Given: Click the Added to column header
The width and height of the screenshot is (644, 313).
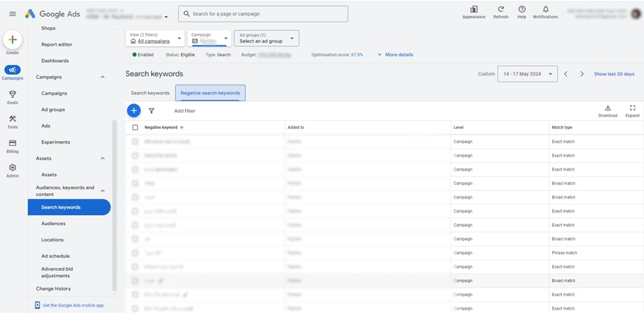Looking at the screenshot, I should point(296,128).
